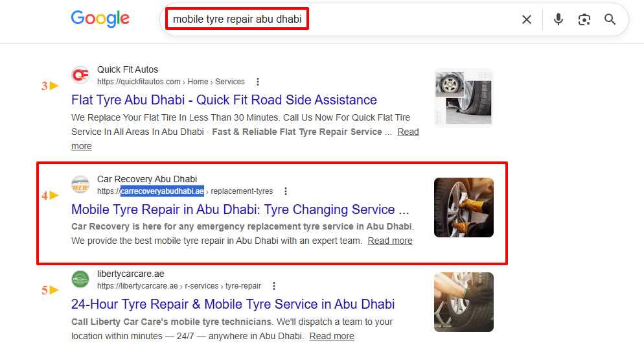Image resolution: width=644 pixels, height=356 pixels.
Task: Start voice search with the microphone icon
Action: point(558,19)
